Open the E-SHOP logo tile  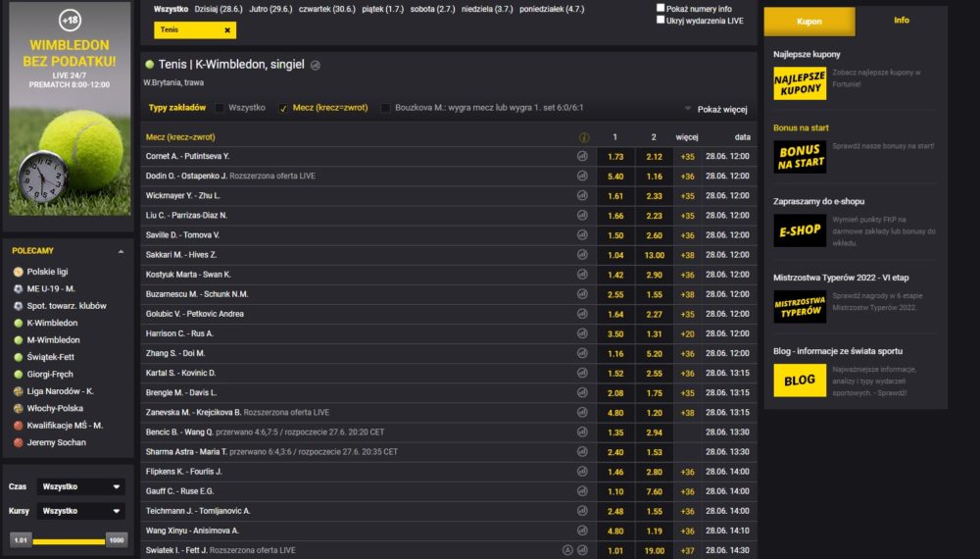point(800,230)
